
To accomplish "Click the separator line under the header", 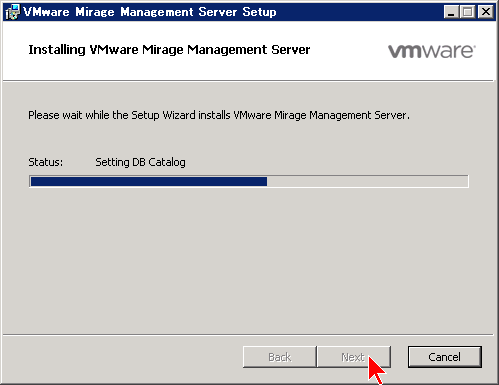I will point(248,81).
